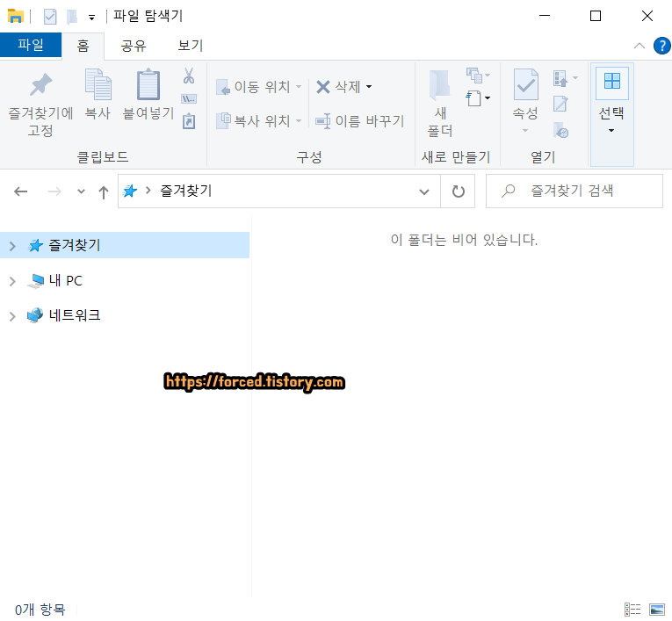The width and height of the screenshot is (672, 621).
Task: Select the 공유 (Share) ribbon tab
Action: (134, 46)
